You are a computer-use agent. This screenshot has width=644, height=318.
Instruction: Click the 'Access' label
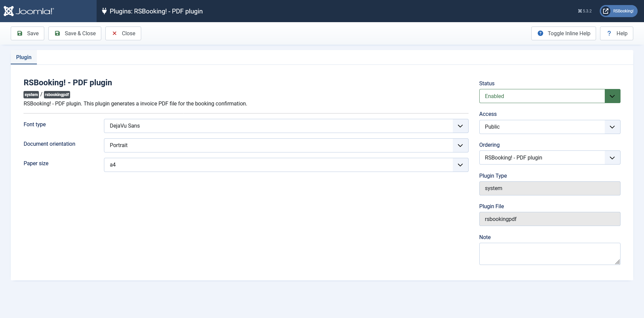coord(488,114)
